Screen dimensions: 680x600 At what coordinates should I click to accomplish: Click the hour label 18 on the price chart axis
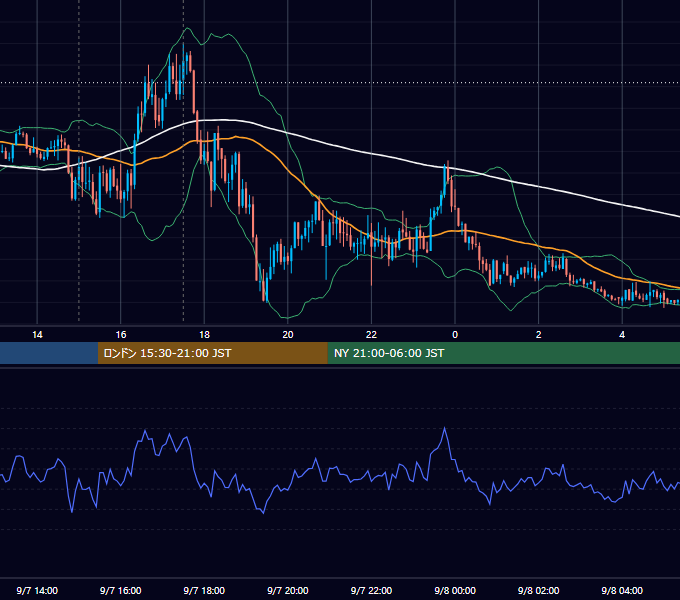pos(204,334)
